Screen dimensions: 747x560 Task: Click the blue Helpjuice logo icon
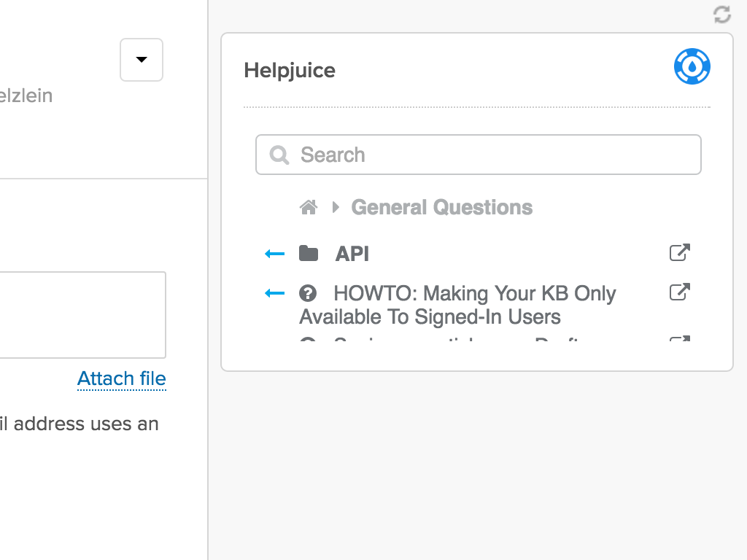click(x=692, y=67)
